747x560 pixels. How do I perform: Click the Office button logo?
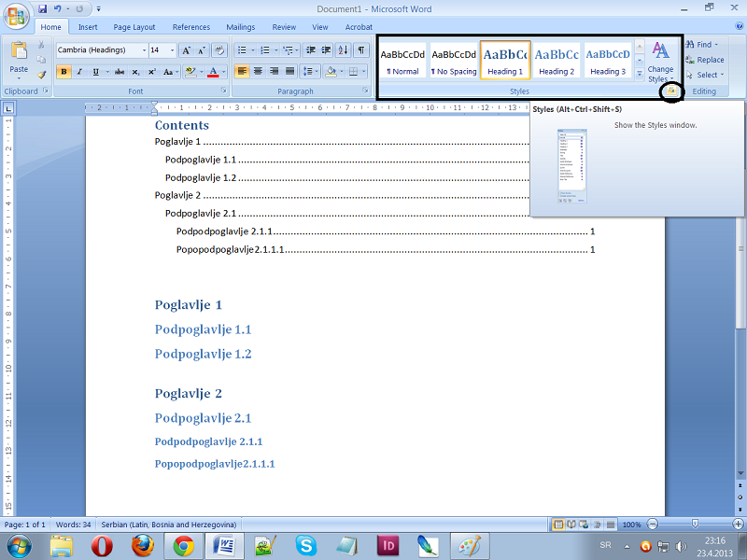click(16, 17)
